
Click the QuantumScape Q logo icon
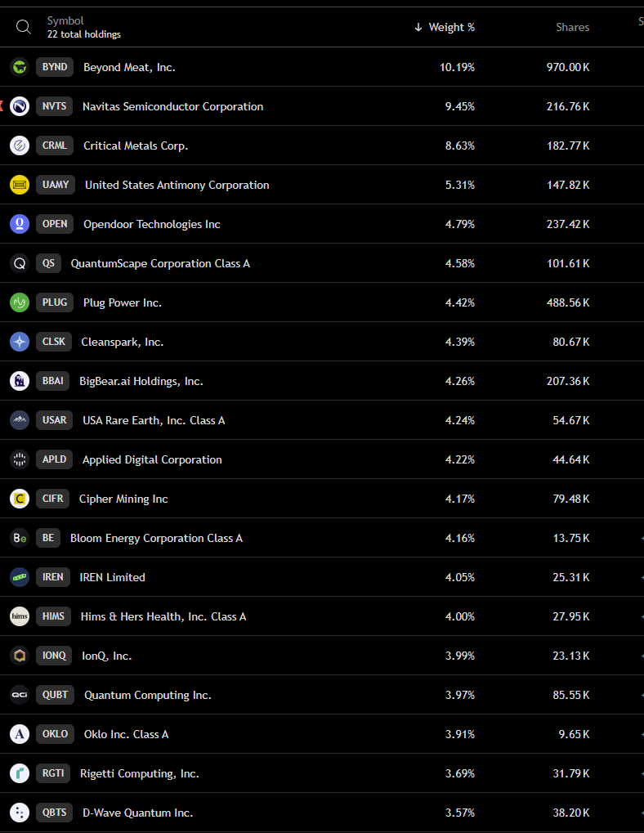(x=20, y=263)
